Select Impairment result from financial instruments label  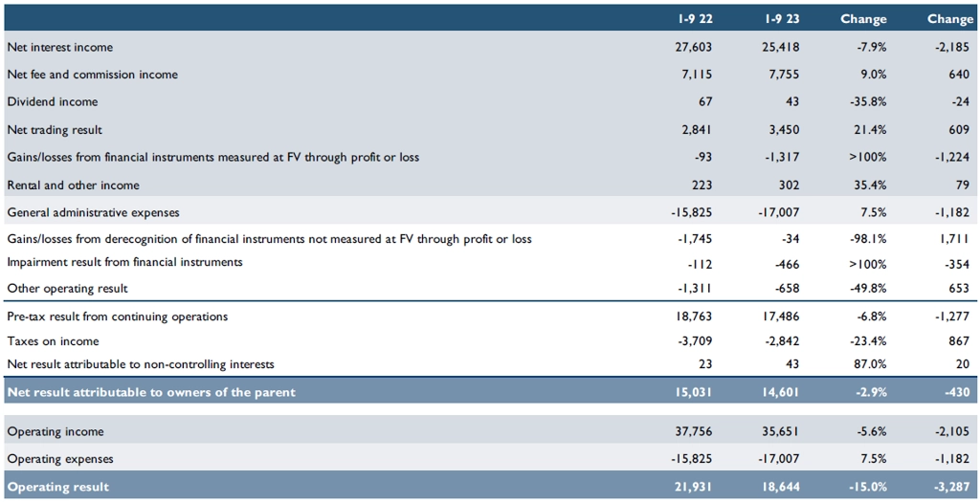coord(124,262)
